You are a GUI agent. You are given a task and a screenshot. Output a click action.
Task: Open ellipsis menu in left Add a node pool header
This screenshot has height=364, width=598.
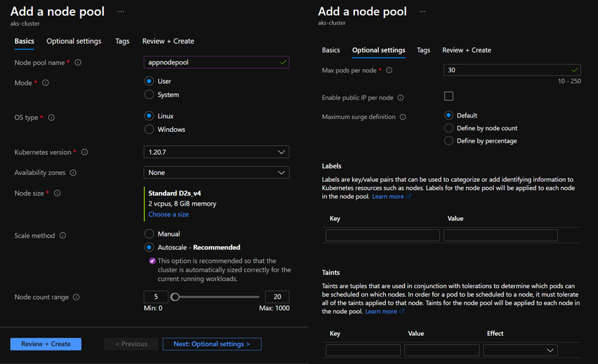(x=121, y=11)
